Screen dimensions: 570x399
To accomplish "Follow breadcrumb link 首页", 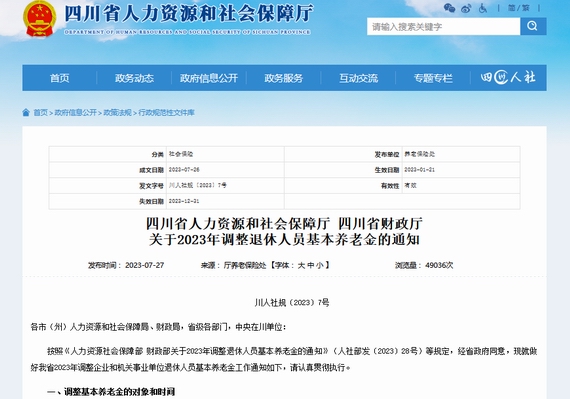I will (40, 113).
